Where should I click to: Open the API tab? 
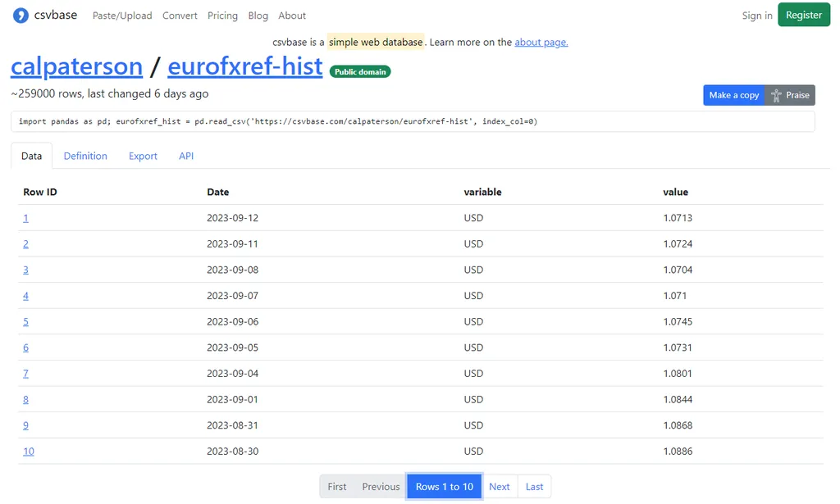(186, 156)
